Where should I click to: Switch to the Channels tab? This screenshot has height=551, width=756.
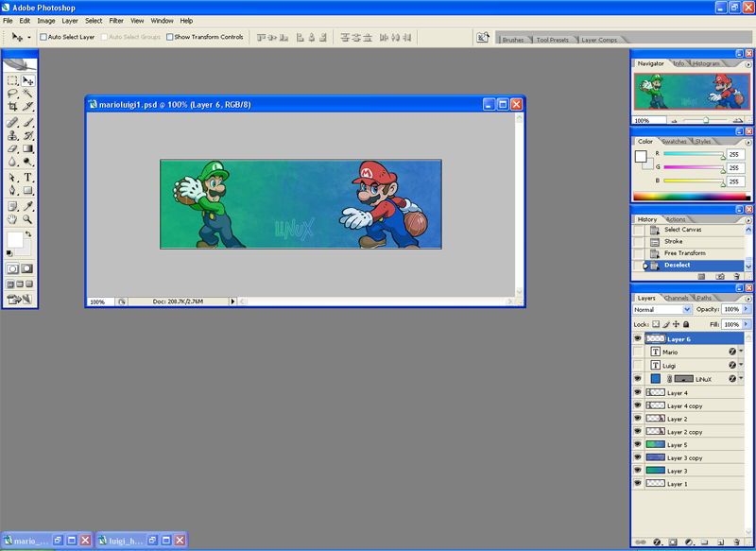click(676, 298)
